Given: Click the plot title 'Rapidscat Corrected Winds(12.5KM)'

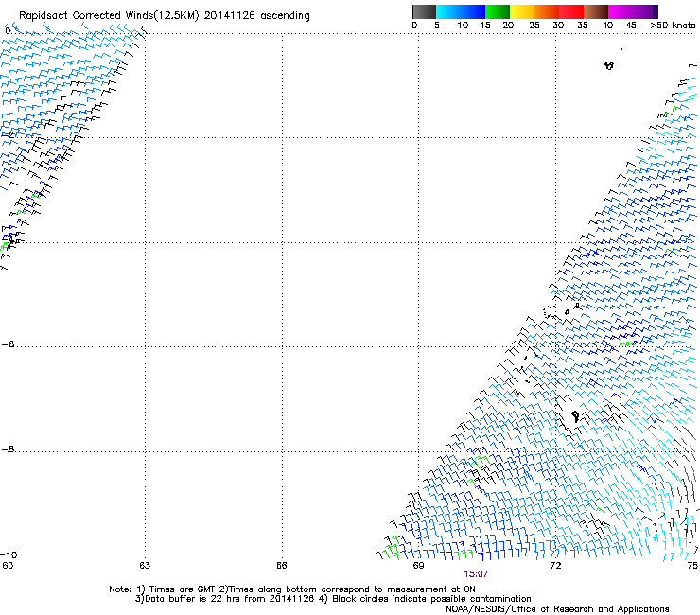Looking at the screenshot, I should (x=109, y=16).
